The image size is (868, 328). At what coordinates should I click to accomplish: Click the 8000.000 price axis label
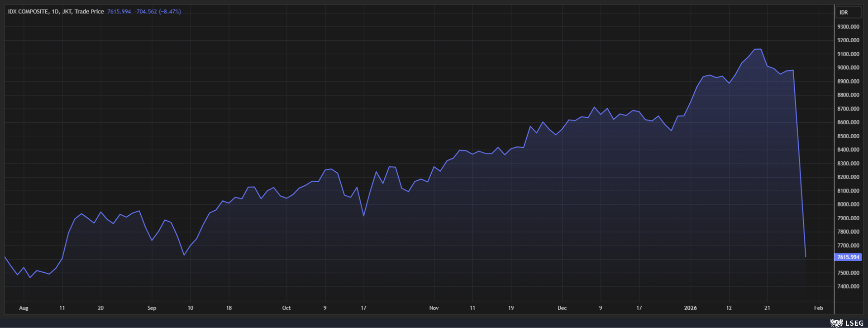[x=848, y=204]
